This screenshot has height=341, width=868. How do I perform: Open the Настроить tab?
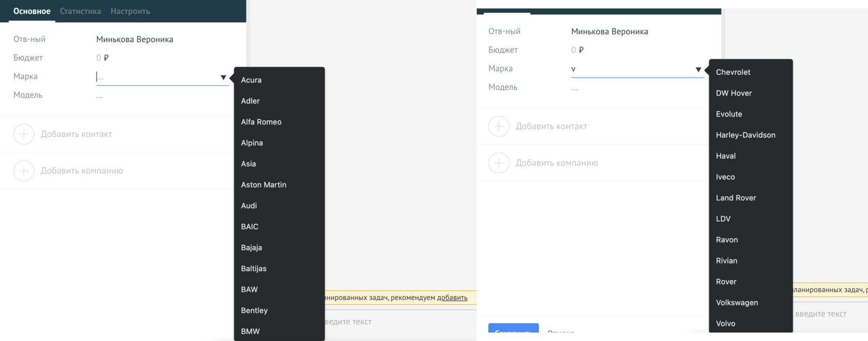tap(130, 11)
